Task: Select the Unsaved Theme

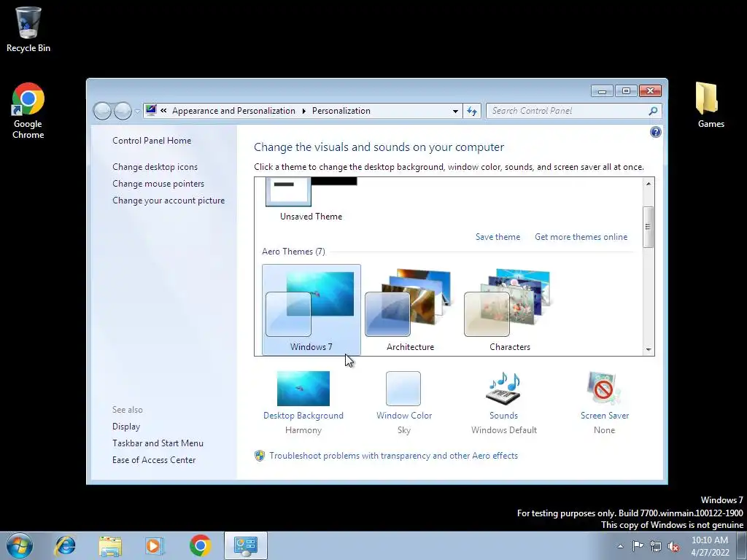Action: coord(311,200)
